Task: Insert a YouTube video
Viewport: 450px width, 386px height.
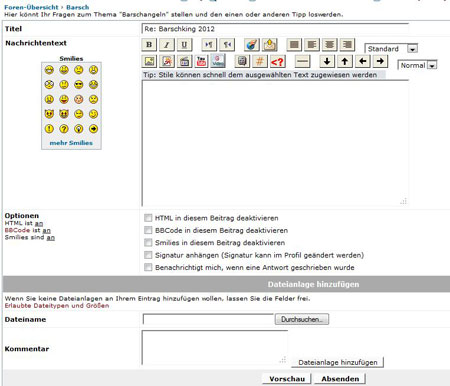Action: coord(201,61)
